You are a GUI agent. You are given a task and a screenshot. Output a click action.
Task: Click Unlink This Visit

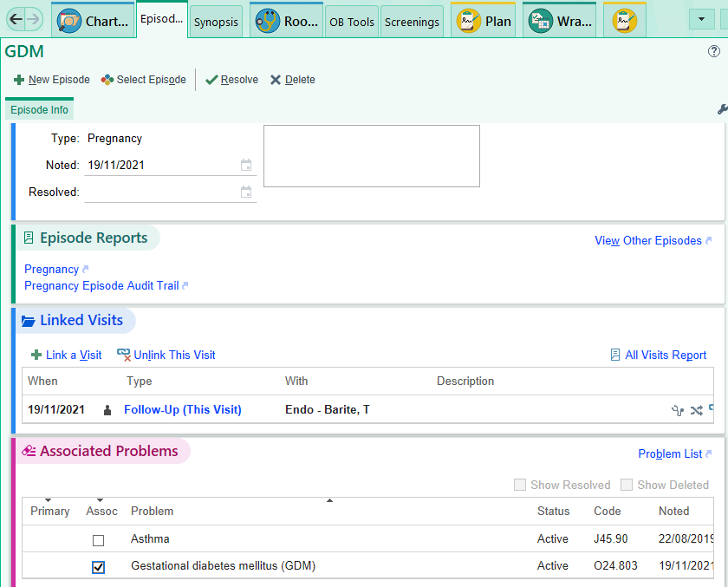(166, 355)
